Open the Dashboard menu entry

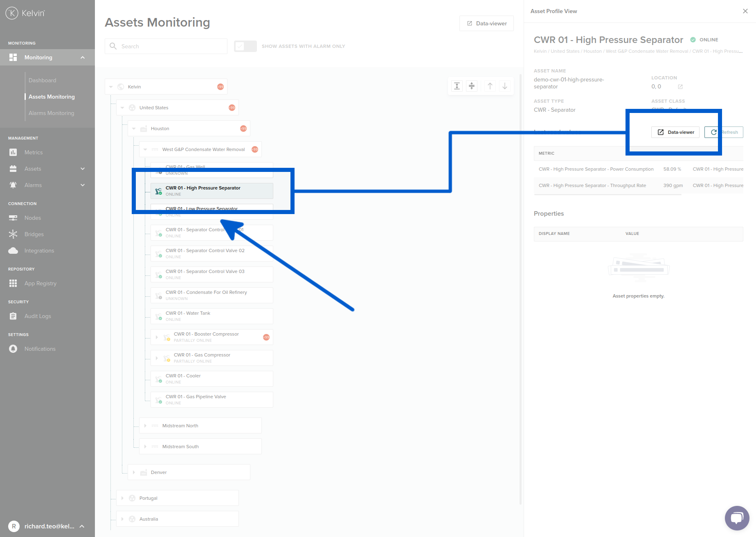pos(42,80)
